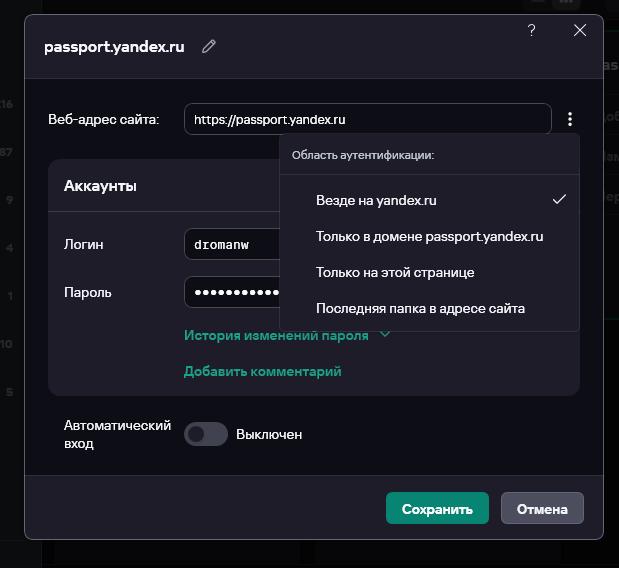Click the Выключен label next to the switch
This screenshot has height=568, width=619.
pos(269,434)
